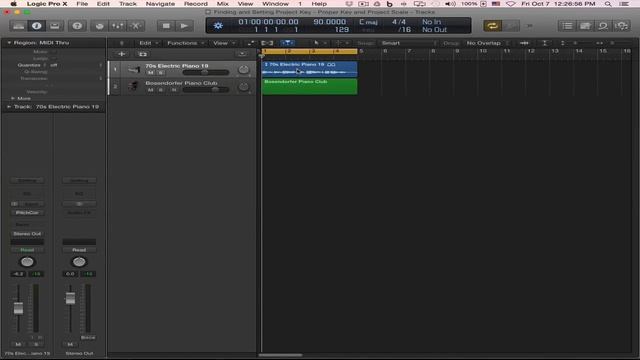Click the highlighted Catch playhead button
This screenshot has width=640, height=360.
click(287, 43)
